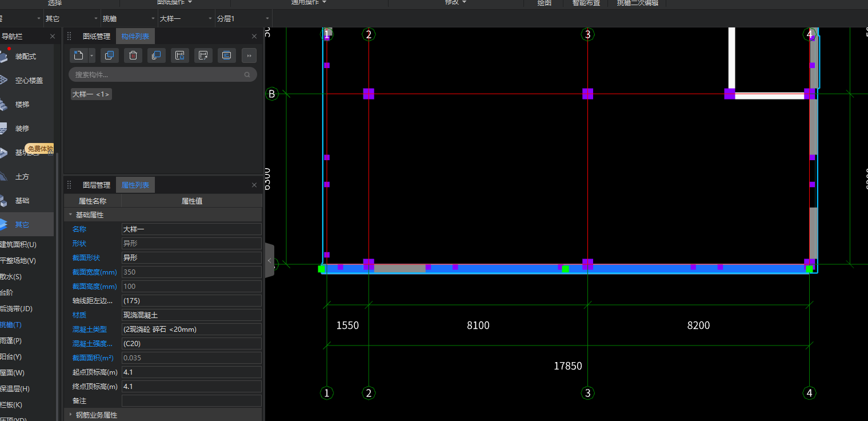Open the 挑檐 component type dropdown
Image resolution: width=868 pixels, height=421 pixels.
click(129, 19)
